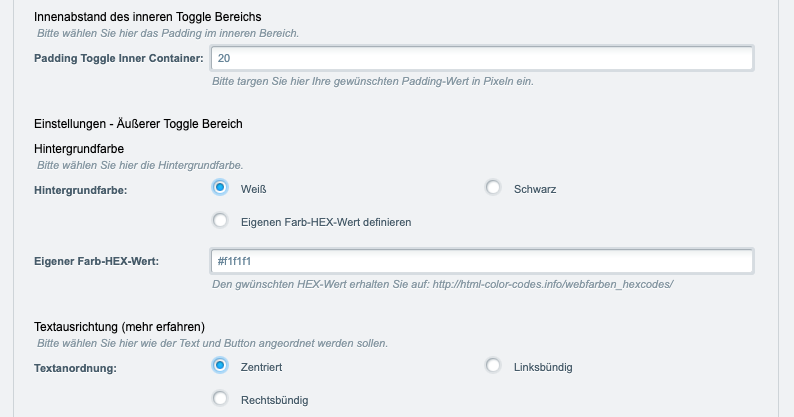
Task: Click the 'Zentriert' option label text
Action: coord(261,367)
